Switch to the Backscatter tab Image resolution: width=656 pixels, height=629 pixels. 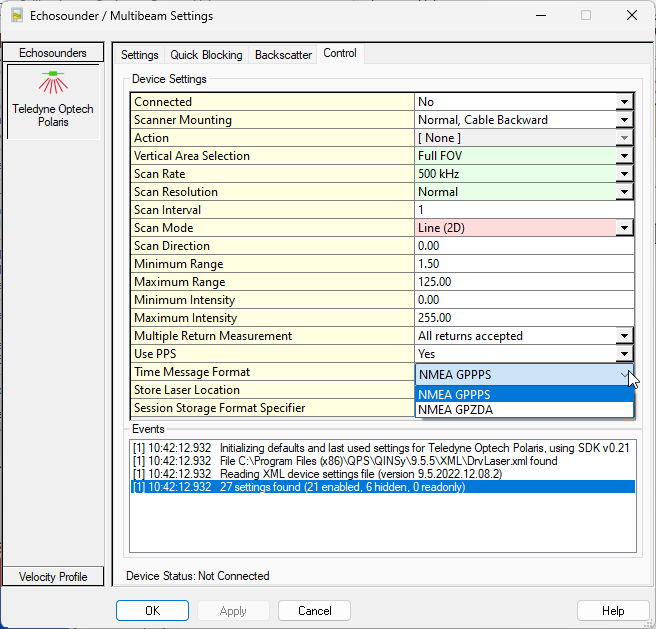click(x=283, y=55)
